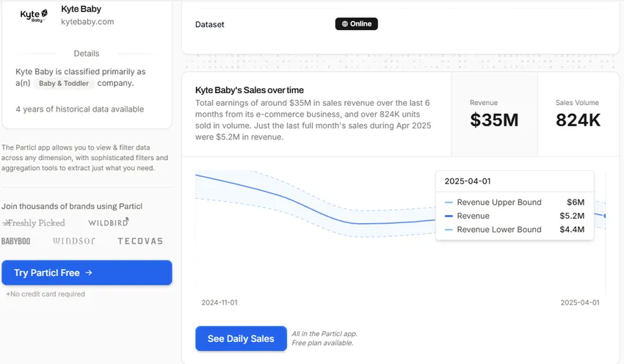
Task: Click the Revenue Lower Bound legend swatch
Action: coord(449,230)
